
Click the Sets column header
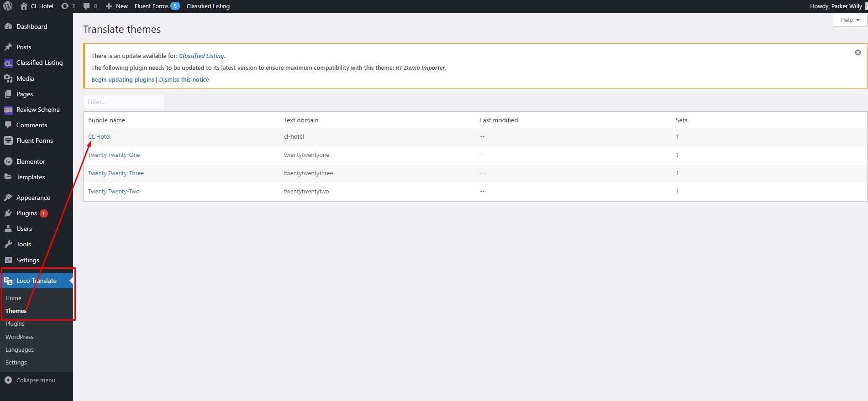click(681, 120)
